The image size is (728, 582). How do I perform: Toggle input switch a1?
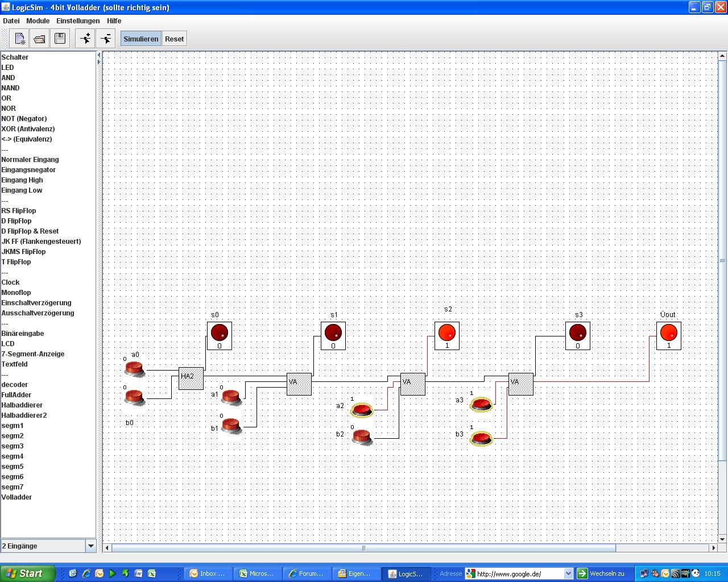231,397
